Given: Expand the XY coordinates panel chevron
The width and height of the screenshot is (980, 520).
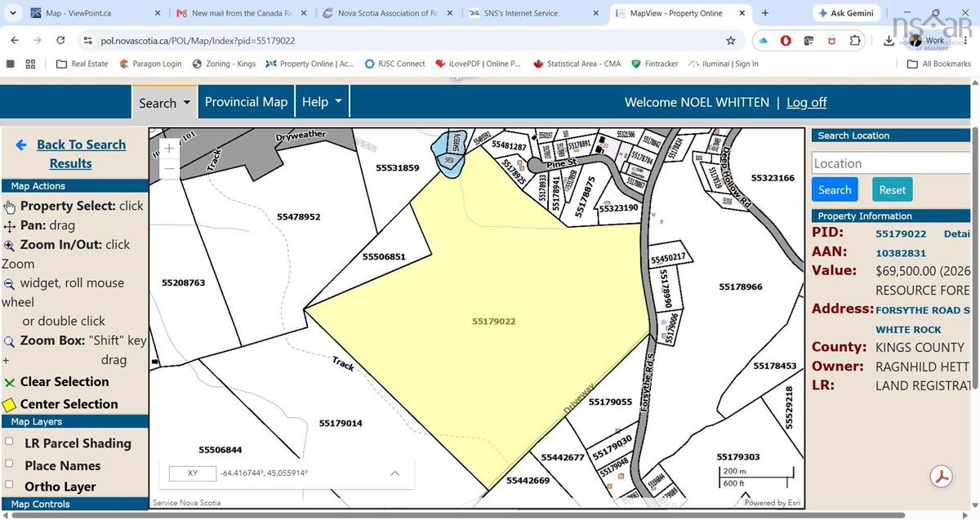Looking at the screenshot, I should pos(394,473).
